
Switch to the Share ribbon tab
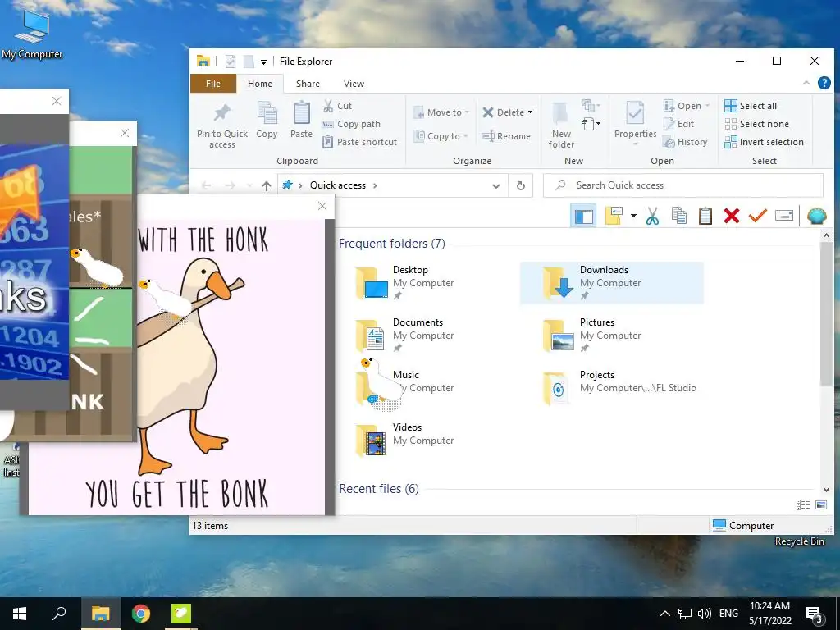click(x=308, y=84)
